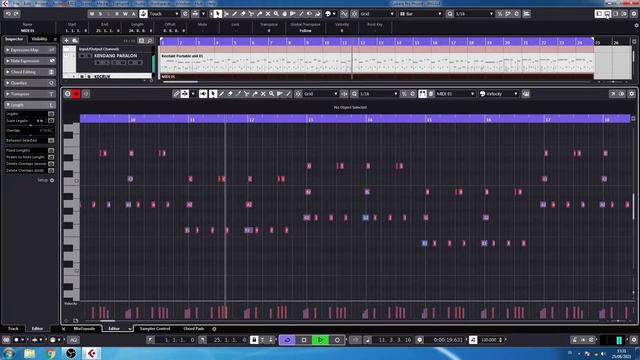Toggle the Solo (S) state button in the project toolbar

[x=100, y=13]
